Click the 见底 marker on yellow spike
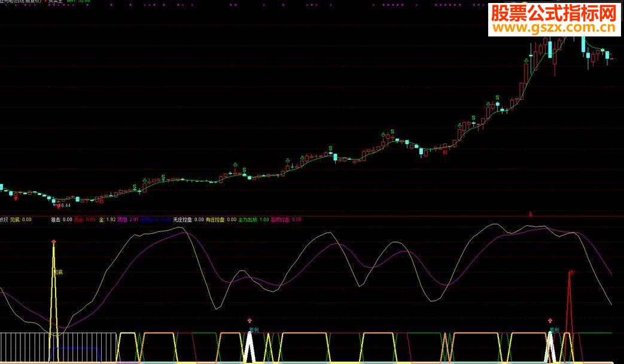Viewport: 624px width, 364px height. 58,272
